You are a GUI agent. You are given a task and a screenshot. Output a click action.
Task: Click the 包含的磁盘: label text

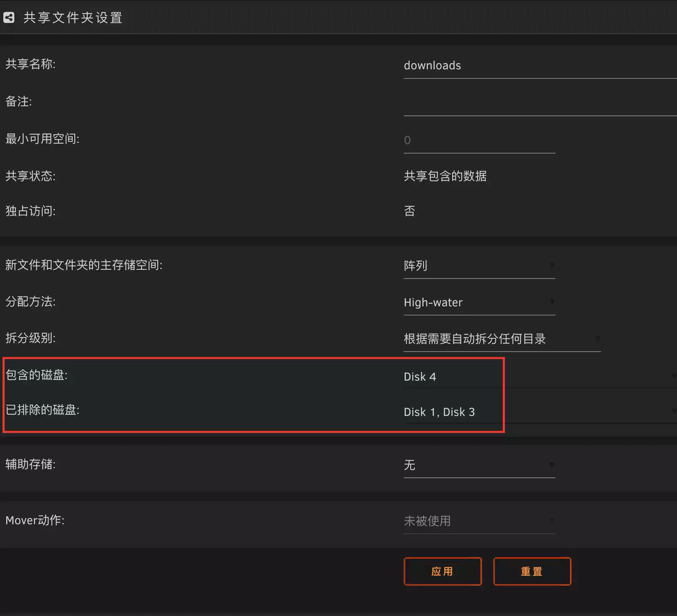(37, 375)
